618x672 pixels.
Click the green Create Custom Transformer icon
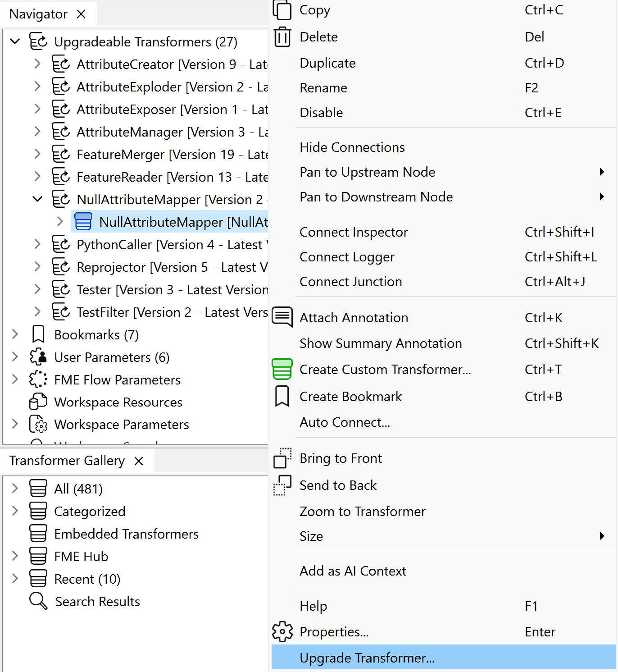point(282,369)
